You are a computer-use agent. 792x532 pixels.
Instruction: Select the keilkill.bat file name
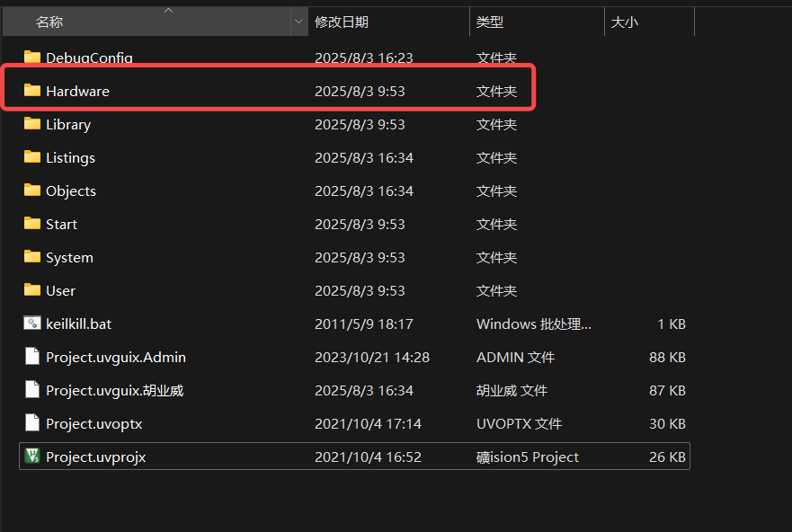click(x=79, y=324)
